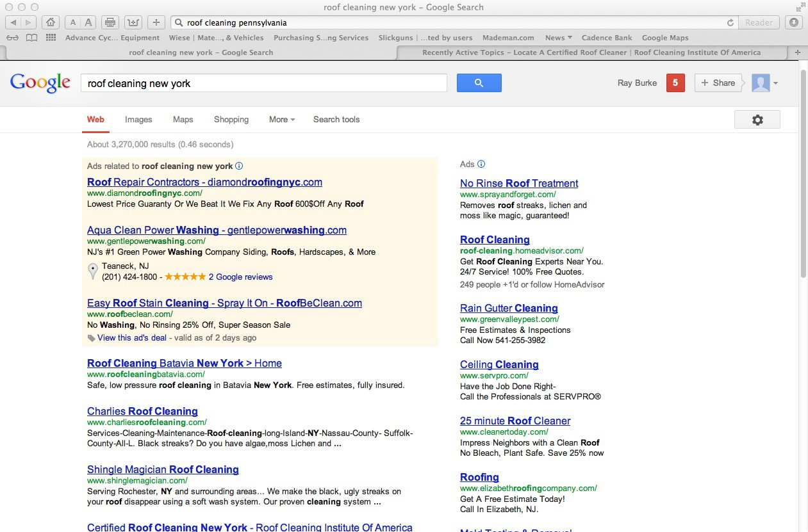Reload the page with the refresh arrow
Viewport: 808px width, 532px height.
coord(730,22)
